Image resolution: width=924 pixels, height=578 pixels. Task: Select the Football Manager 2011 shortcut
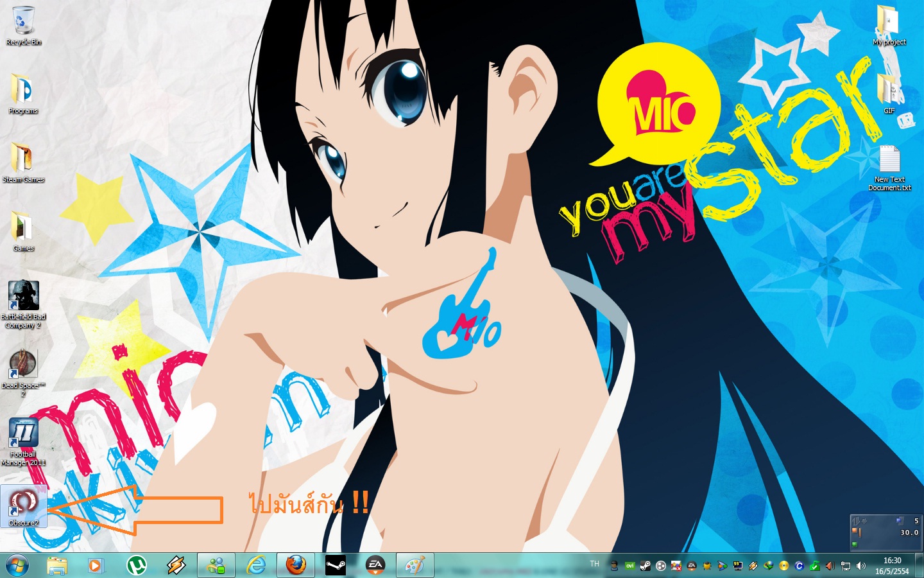click(x=23, y=442)
